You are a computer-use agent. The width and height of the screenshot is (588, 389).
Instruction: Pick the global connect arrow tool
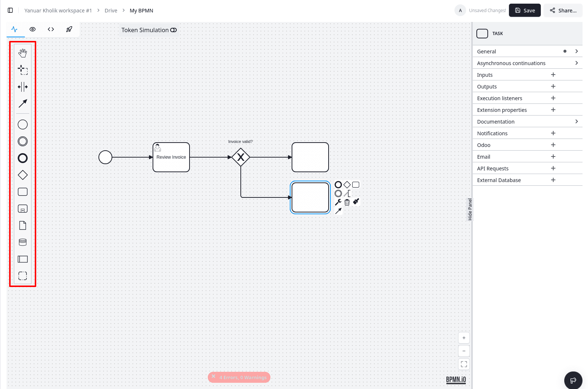pyautogui.click(x=23, y=103)
